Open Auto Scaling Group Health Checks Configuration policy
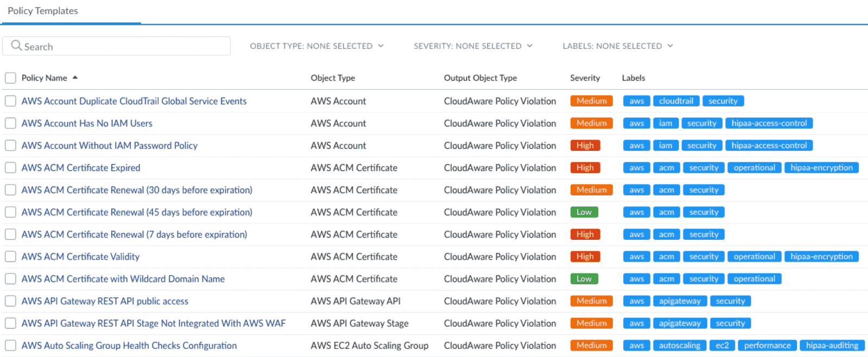 [x=129, y=346]
